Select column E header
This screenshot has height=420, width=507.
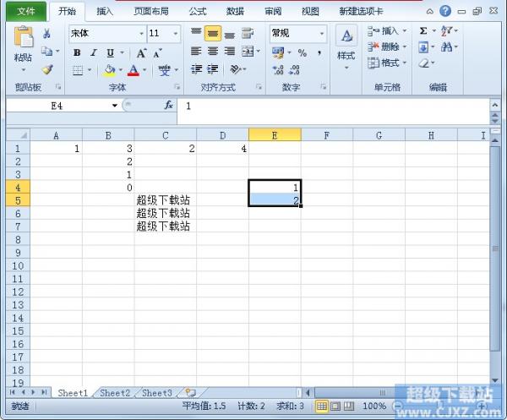click(275, 135)
